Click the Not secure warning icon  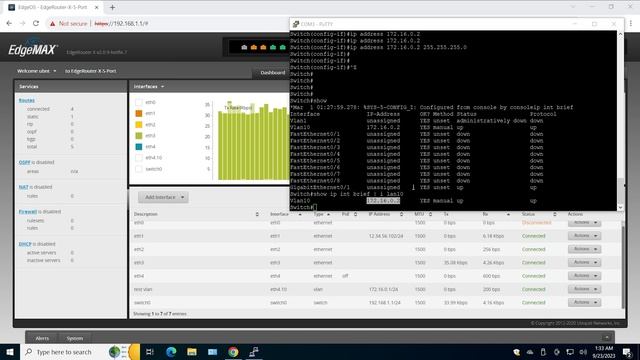[x=52, y=24]
